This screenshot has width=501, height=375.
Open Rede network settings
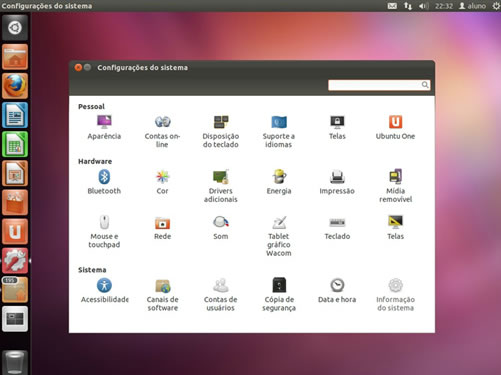pos(162,228)
